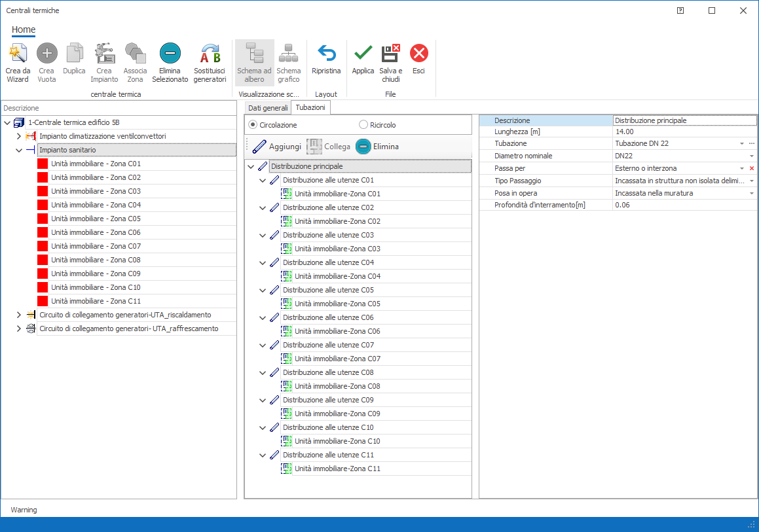Collapse the Impianto sanitario tree node

18,150
